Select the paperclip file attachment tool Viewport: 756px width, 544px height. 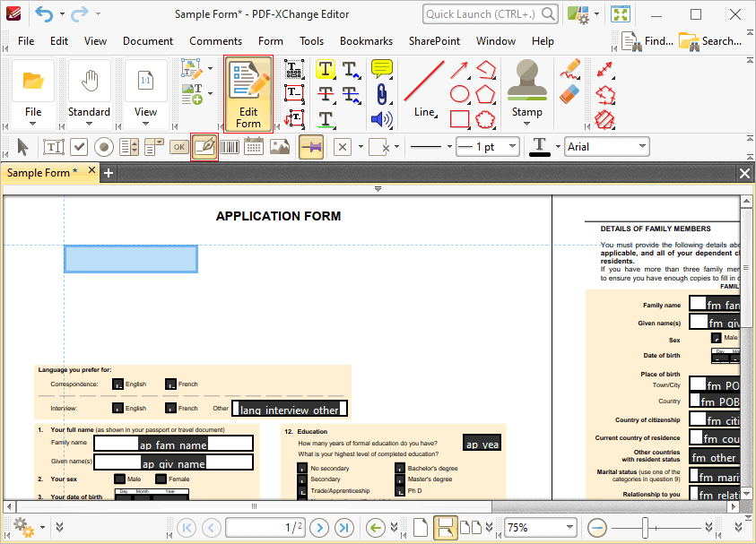[381, 94]
